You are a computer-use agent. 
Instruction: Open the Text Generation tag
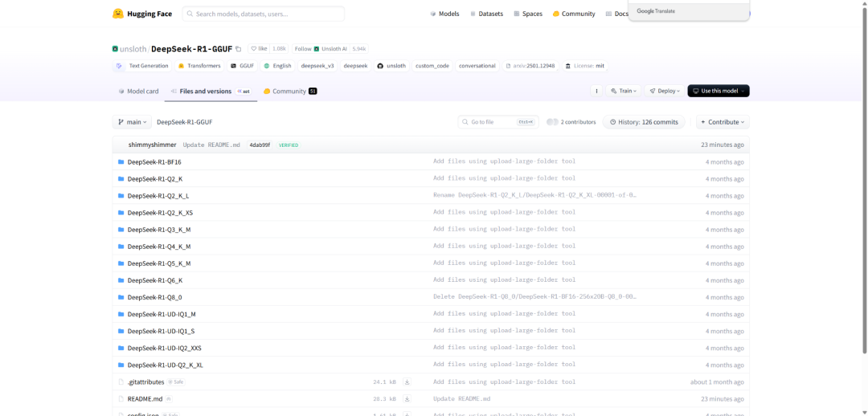click(142, 66)
